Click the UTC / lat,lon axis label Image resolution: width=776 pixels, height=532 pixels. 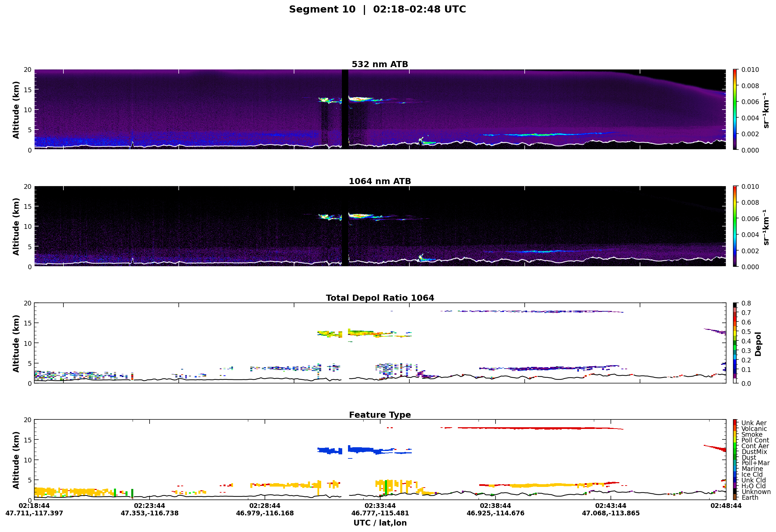pyautogui.click(x=380, y=523)
